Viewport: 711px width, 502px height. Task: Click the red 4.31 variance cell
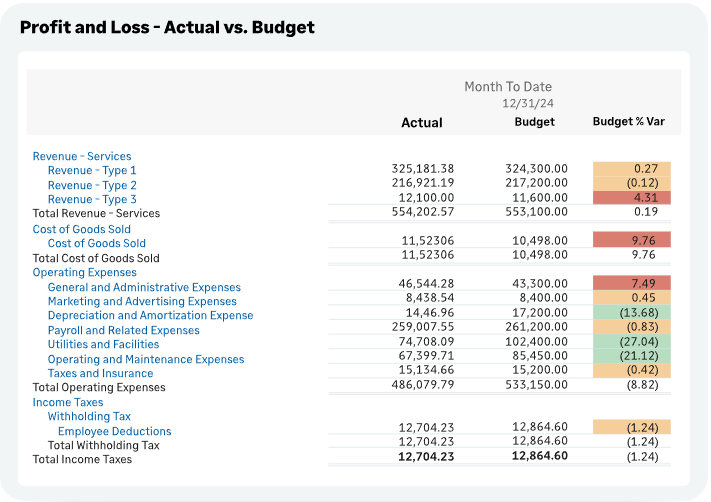click(632, 198)
